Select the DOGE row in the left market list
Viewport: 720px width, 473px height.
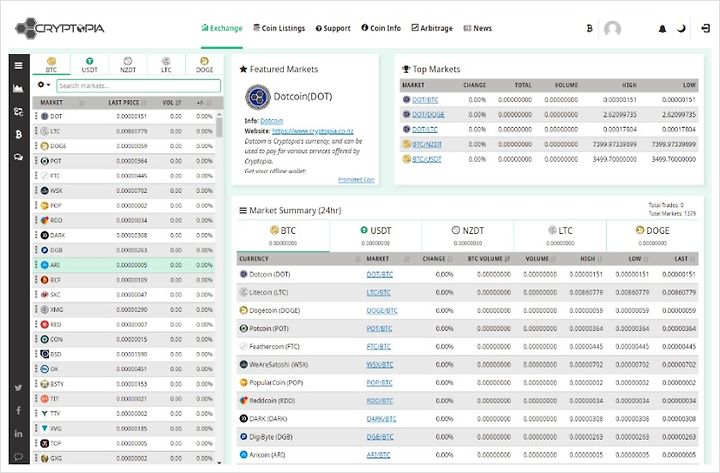pos(124,146)
